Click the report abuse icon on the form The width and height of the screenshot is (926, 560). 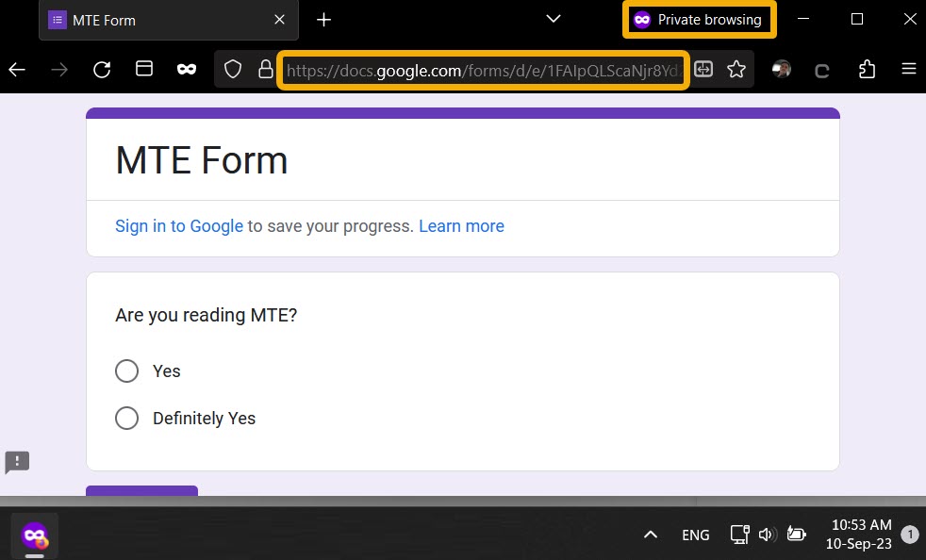tap(17, 463)
